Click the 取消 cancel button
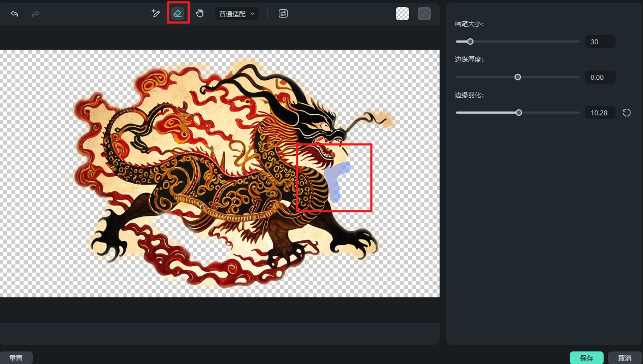Screen dimensions: 643x364 coord(624,358)
